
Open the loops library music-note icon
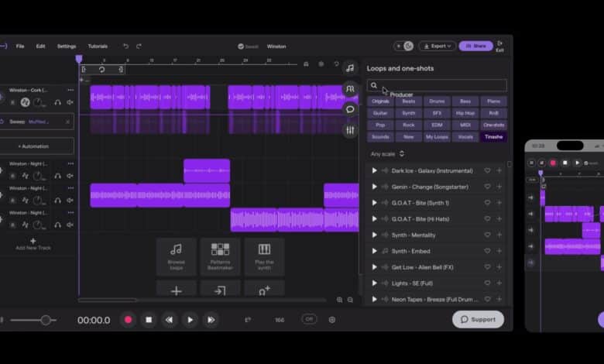point(350,68)
